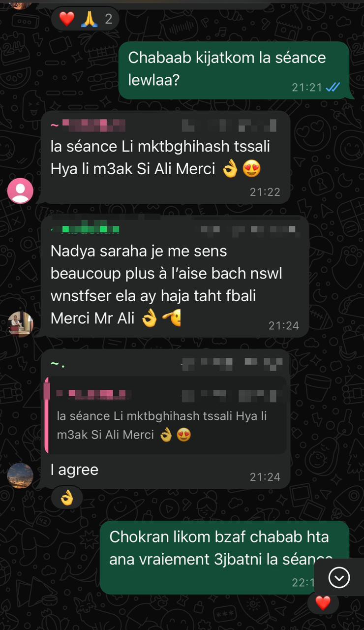Select "Chabaab kijatkom la séance lewlaa?" message
Image resolution: width=364 pixels, height=630 pixels.
pyautogui.click(x=234, y=70)
